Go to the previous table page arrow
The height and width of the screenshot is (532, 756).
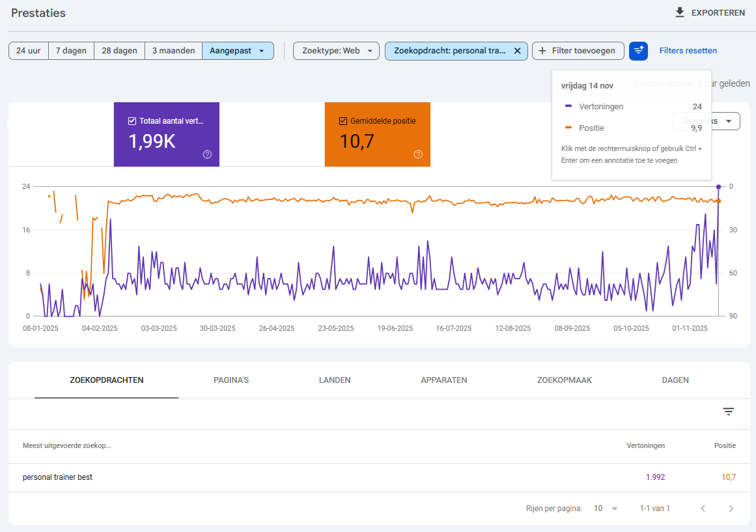[703, 509]
